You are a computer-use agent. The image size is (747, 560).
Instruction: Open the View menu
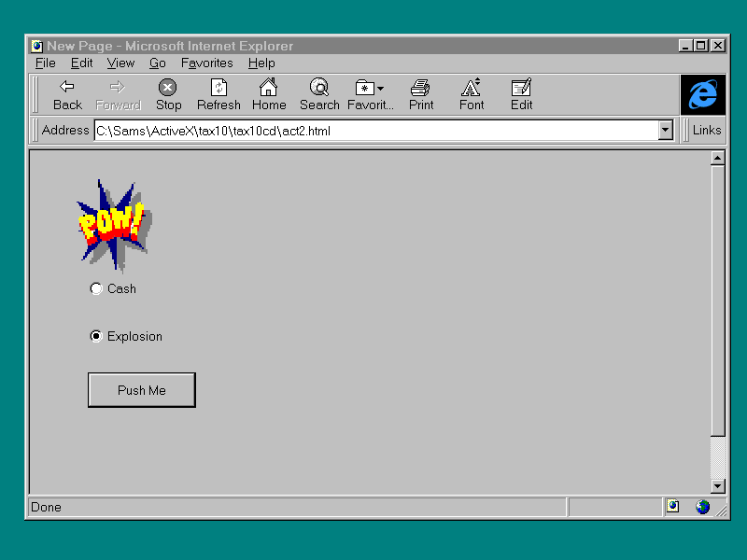point(120,63)
